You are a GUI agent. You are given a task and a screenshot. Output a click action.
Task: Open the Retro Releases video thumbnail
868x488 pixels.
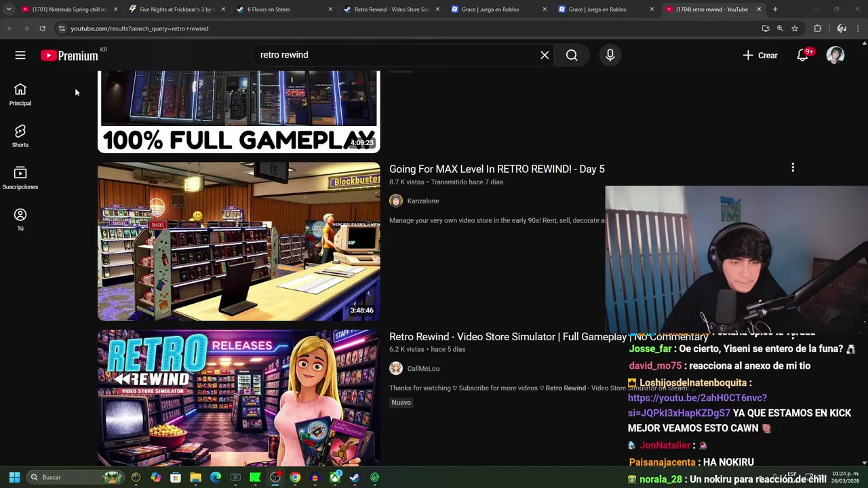pyautogui.click(x=239, y=398)
